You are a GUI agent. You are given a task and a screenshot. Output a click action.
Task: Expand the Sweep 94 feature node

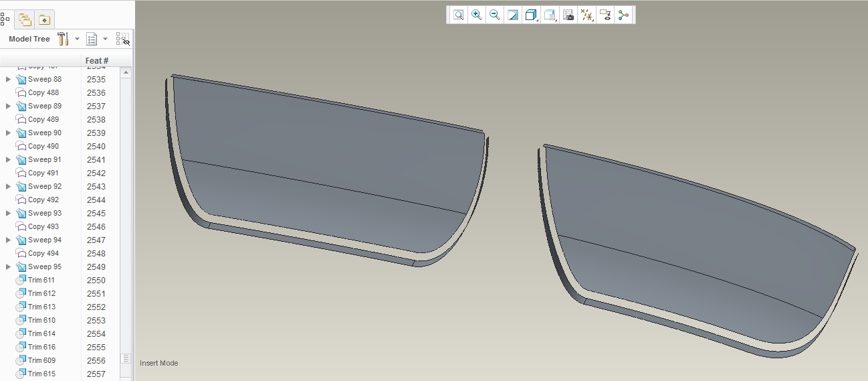(8, 240)
